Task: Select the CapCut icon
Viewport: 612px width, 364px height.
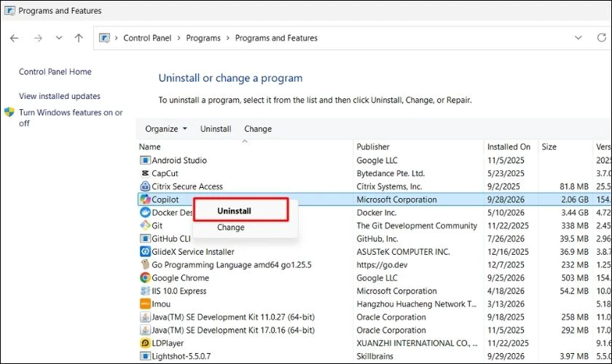Action: click(x=145, y=173)
